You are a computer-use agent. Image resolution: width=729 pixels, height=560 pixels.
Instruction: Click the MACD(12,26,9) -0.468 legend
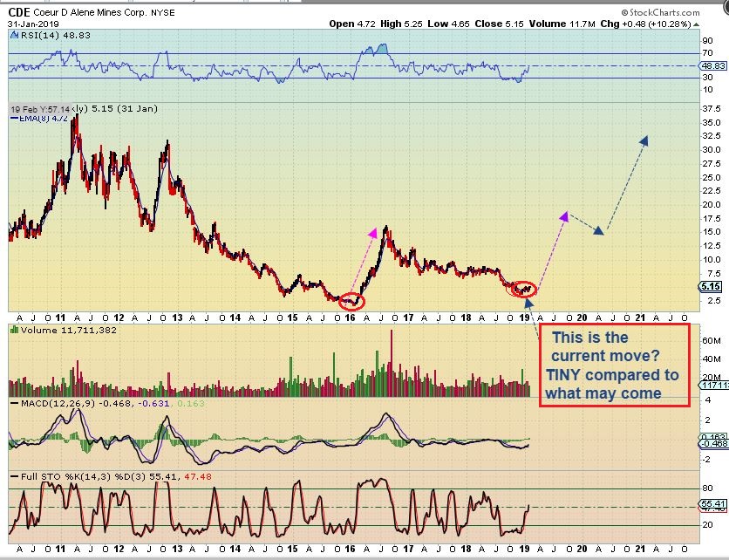tap(76, 403)
